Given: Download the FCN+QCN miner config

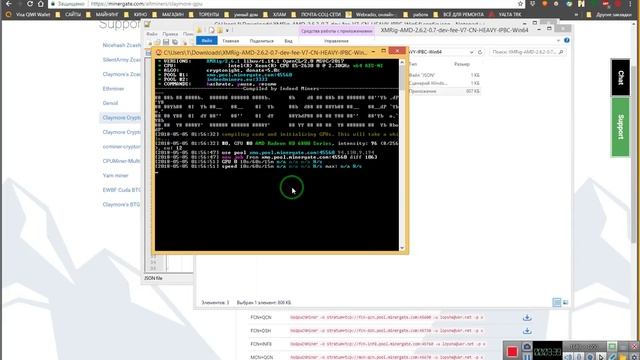Looking at the screenshot, I should click(527, 318).
